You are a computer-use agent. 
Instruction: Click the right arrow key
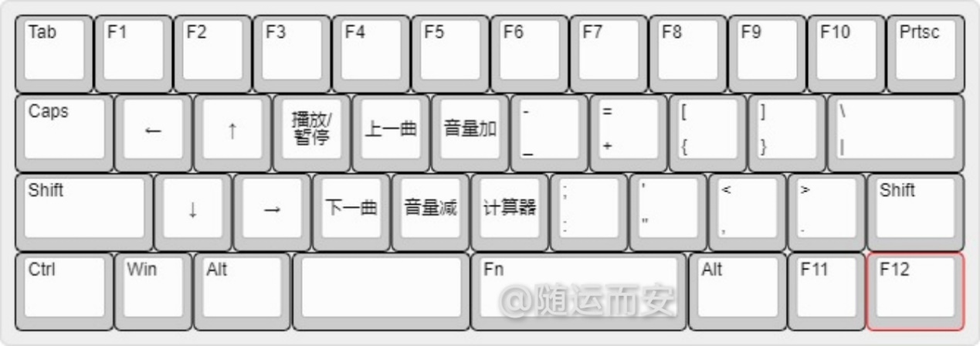point(272,212)
